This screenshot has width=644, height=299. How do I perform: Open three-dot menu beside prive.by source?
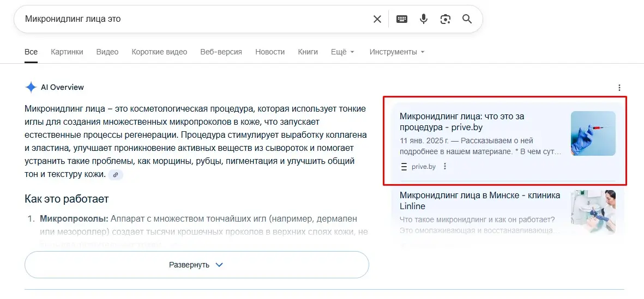tap(445, 167)
